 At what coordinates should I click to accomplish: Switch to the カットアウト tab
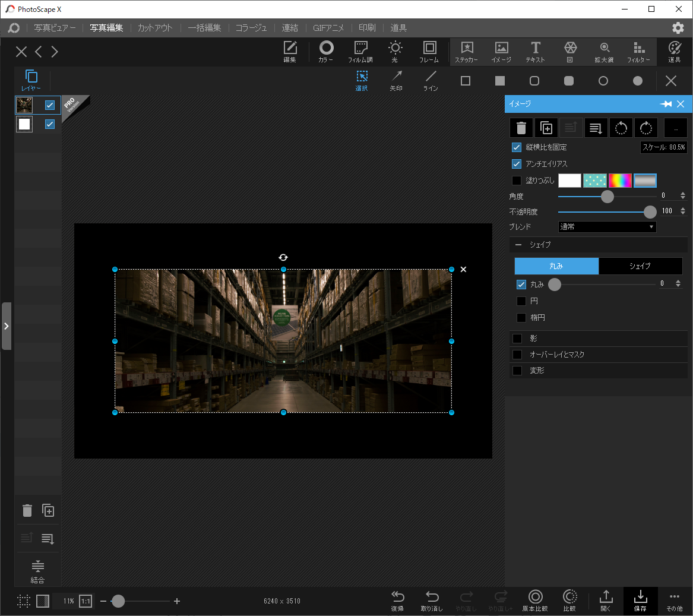pyautogui.click(x=155, y=28)
